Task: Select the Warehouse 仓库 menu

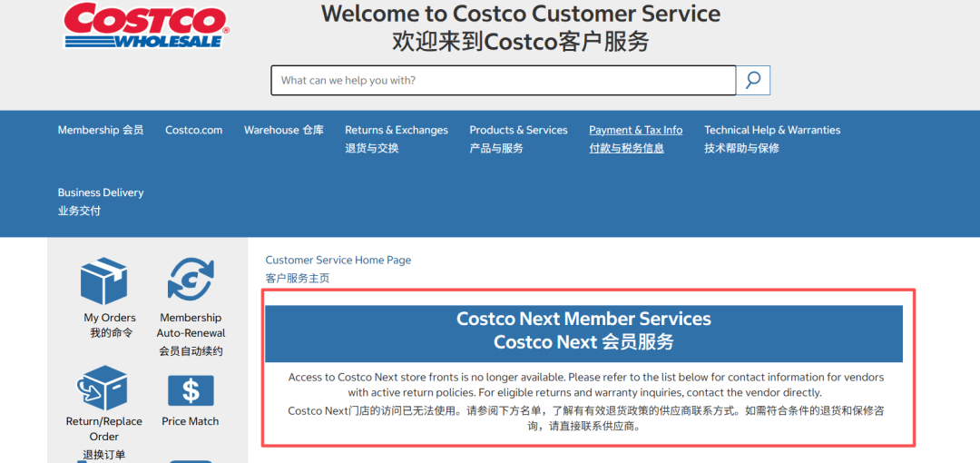Action: point(284,130)
